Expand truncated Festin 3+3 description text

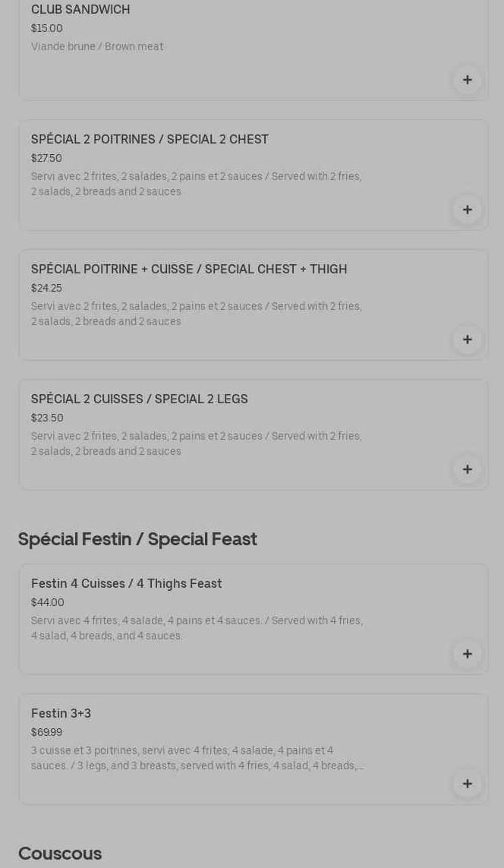tap(197, 758)
